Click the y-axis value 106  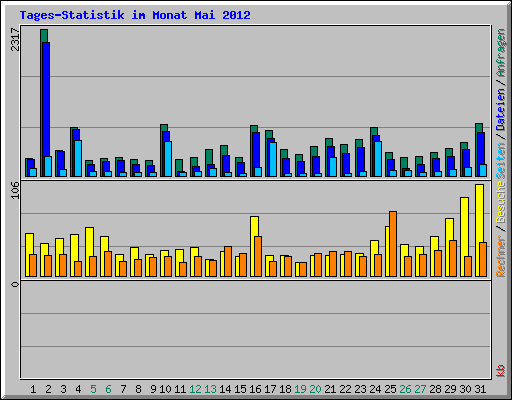pyautogui.click(x=15, y=190)
